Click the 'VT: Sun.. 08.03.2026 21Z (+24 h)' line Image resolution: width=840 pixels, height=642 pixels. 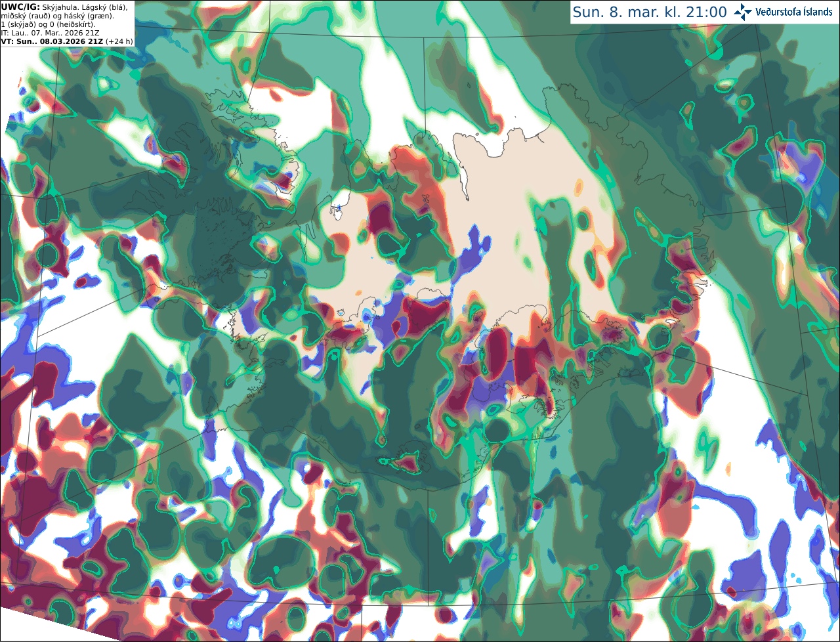pyautogui.click(x=67, y=41)
